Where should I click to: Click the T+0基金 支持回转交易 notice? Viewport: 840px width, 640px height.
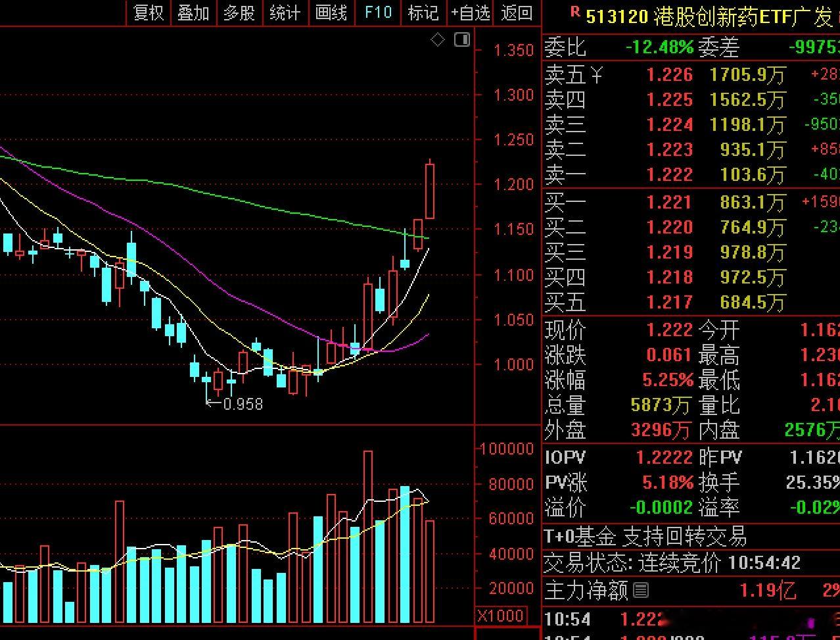point(645,537)
